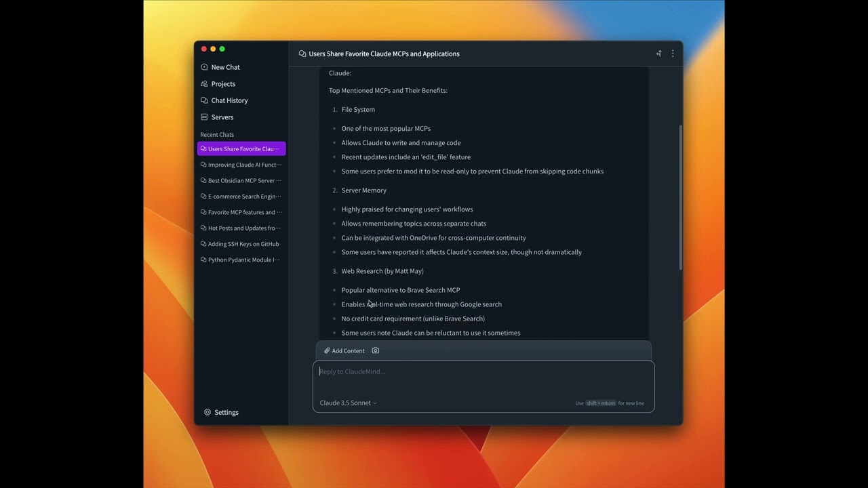Open Chat History from the sidebar
The width and height of the screenshot is (868, 488).
point(229,100)
